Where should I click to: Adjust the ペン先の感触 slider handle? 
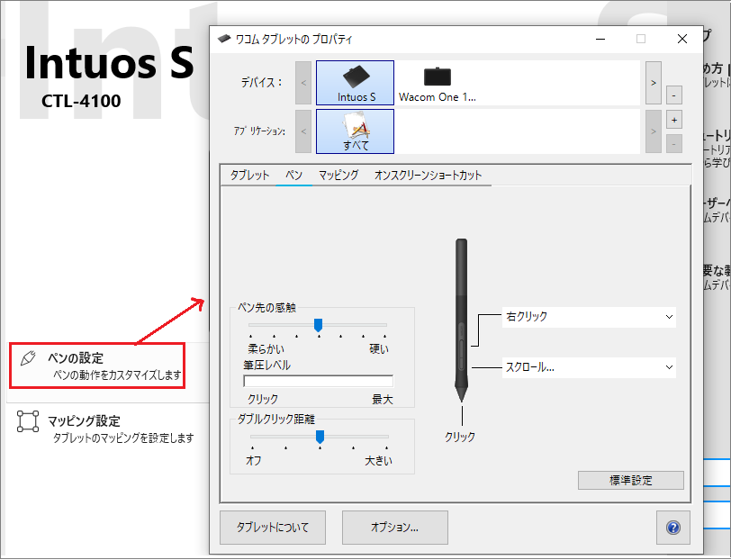[318, 325]
